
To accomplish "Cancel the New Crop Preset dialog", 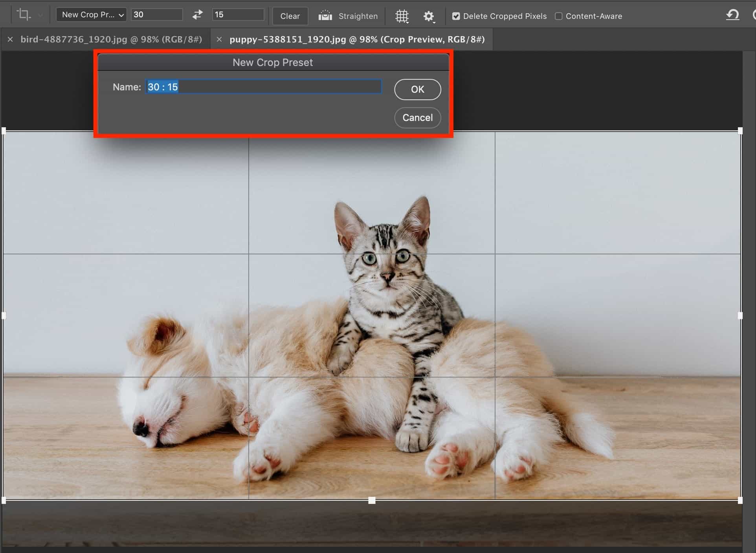I will (x=417, y=118).
